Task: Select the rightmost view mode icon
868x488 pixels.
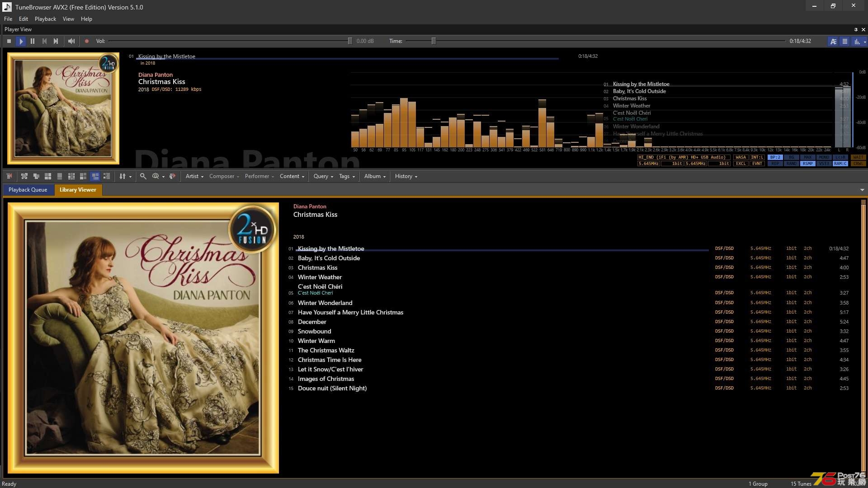Action: 107,176
